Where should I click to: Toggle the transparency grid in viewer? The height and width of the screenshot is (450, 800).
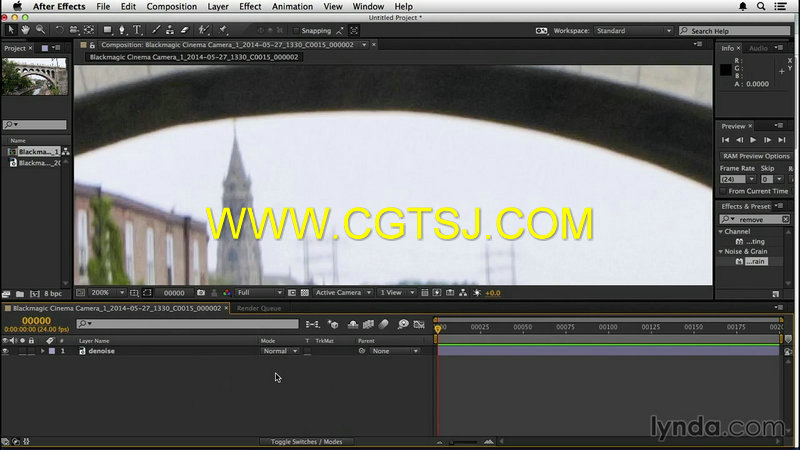tap(305, 293)
